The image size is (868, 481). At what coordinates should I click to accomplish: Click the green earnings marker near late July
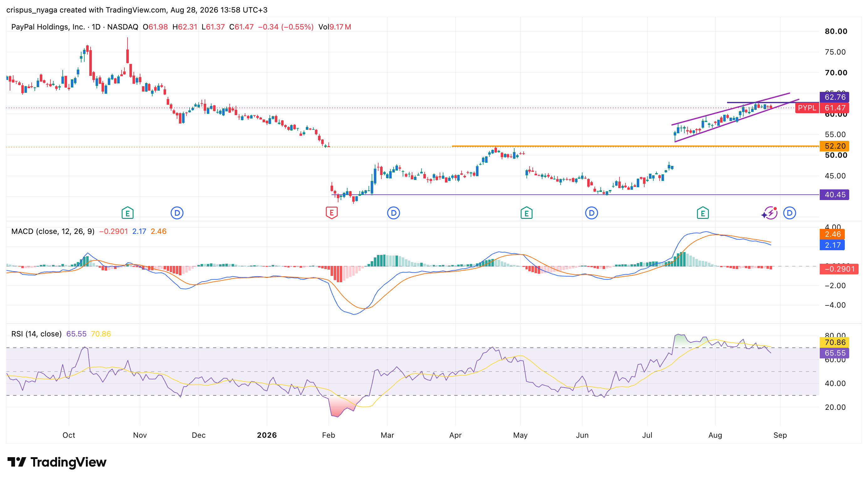tap(703, 213)
